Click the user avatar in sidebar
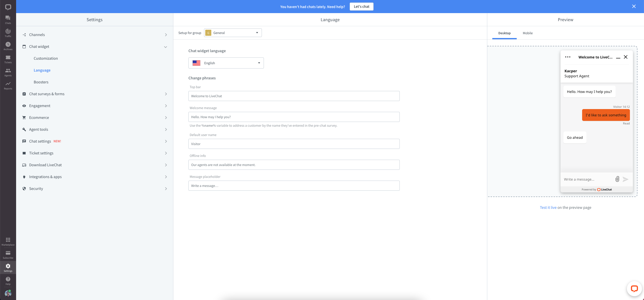 pyautogui.click(x=8, y=293)
